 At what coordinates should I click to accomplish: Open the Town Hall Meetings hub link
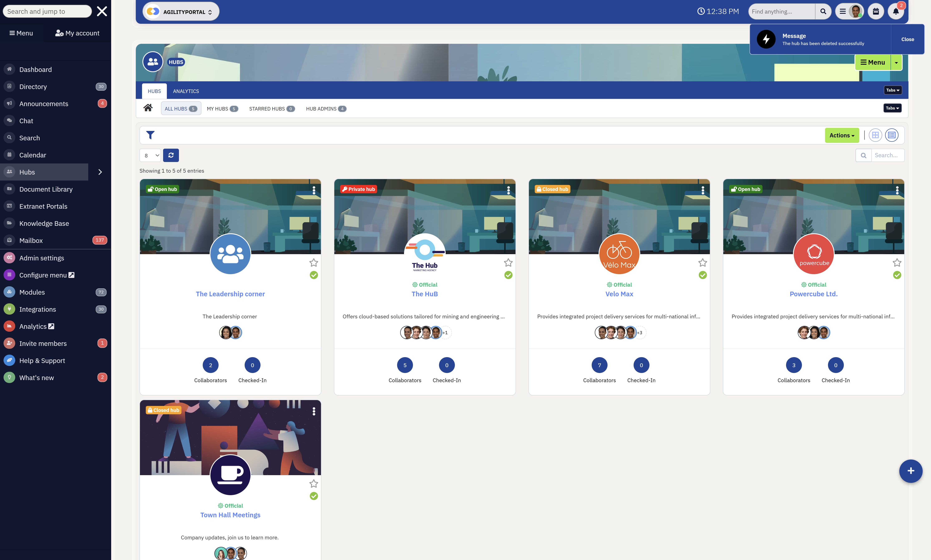230,514
